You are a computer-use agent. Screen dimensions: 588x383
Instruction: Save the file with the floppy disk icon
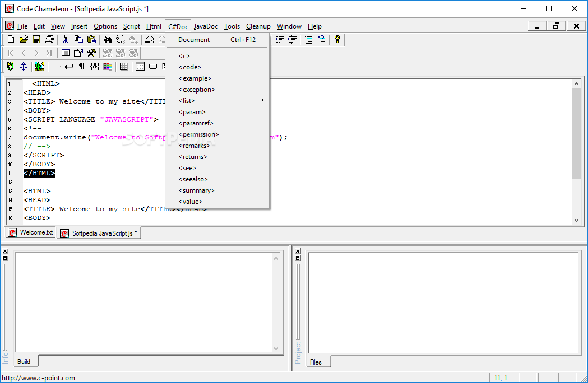(36, 39)
